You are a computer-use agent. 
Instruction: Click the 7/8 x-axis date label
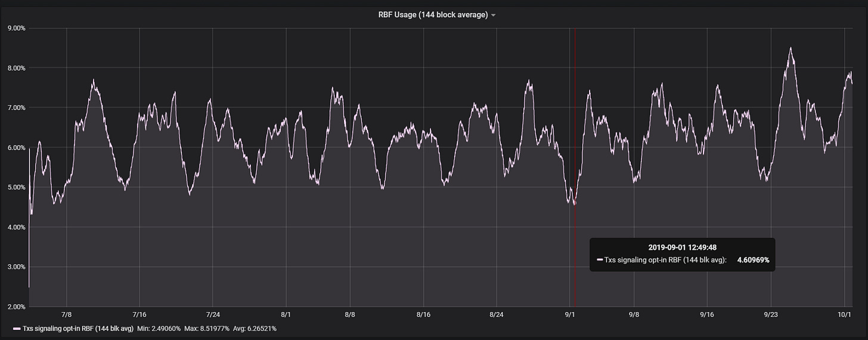66,314
